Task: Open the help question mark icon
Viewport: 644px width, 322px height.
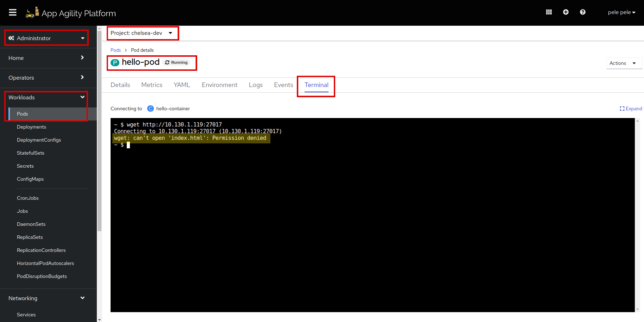Action: 582,12
